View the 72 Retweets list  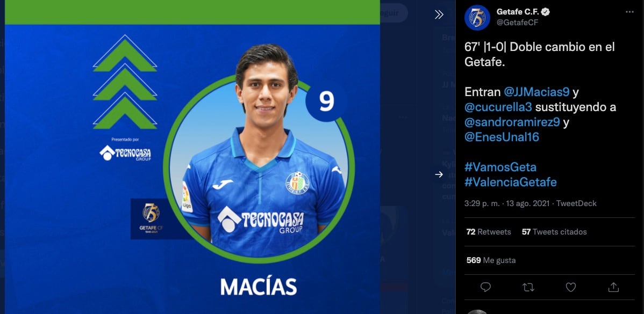click(x=489, y=231)
